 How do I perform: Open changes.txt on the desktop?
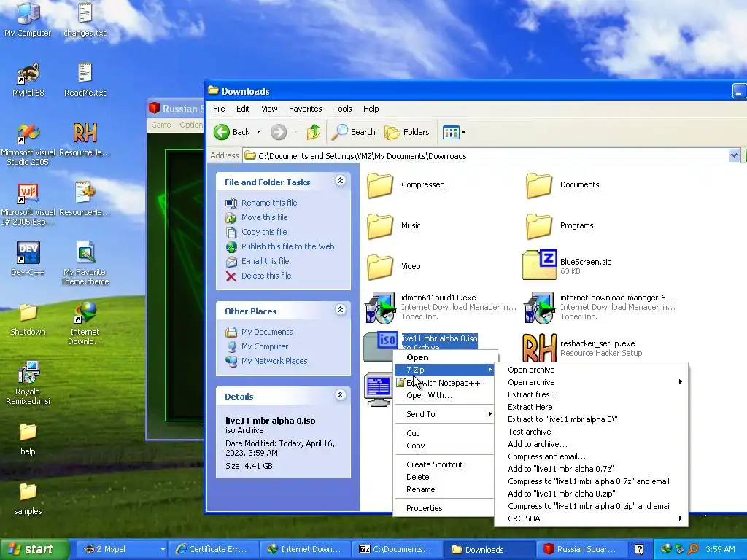pos(85,19)
